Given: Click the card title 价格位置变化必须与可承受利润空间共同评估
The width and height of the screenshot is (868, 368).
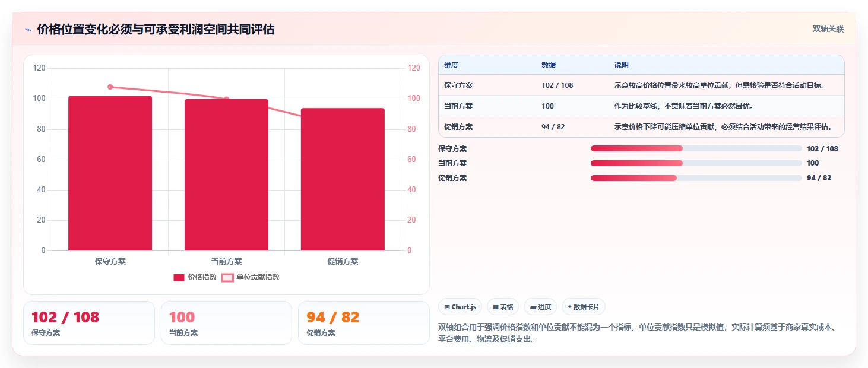Looking at the screenshot, I should point(156,30).
